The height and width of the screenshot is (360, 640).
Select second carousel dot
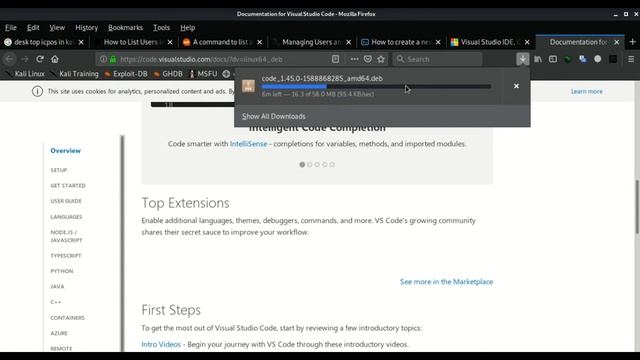310,164
